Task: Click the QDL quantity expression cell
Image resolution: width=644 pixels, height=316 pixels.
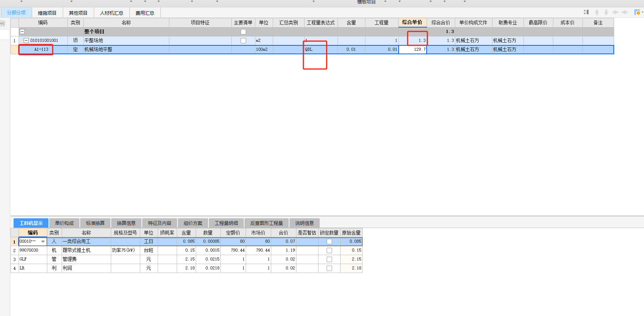Action: coord(321,50)
